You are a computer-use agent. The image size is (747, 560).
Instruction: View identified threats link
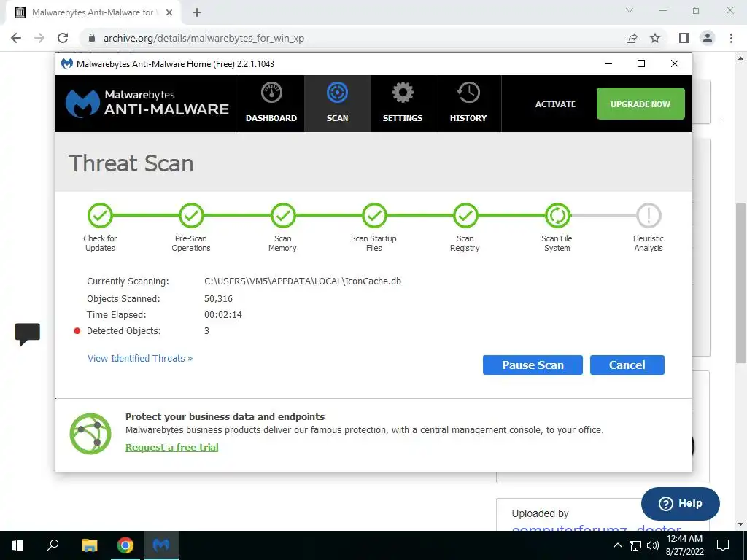[140, 358]
